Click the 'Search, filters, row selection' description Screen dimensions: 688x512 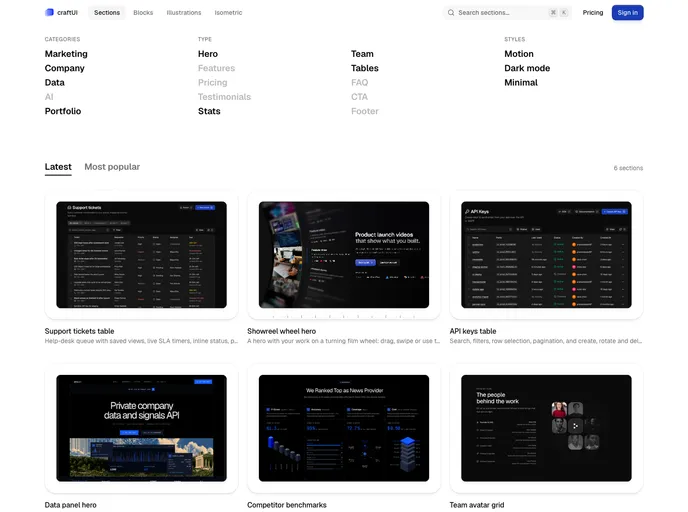(546, 341)
